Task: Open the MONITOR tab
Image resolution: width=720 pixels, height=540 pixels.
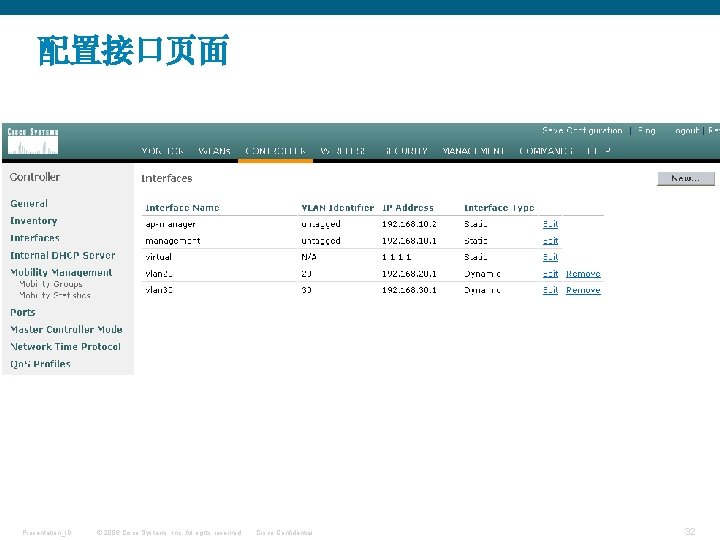Action: click(163, 151)
